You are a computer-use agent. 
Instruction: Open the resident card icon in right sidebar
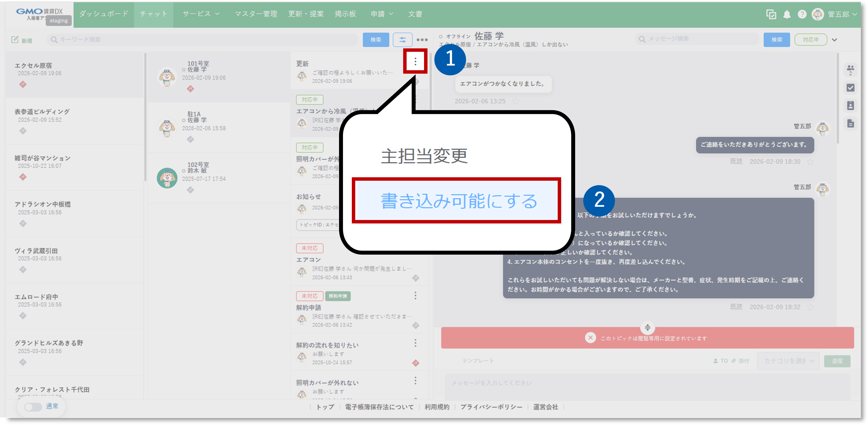tap(851, 105)
